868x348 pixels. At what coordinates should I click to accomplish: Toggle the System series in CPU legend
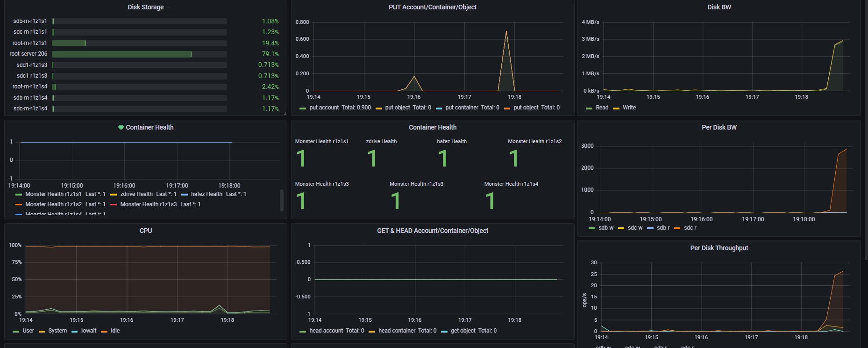(x=57, y=331)
